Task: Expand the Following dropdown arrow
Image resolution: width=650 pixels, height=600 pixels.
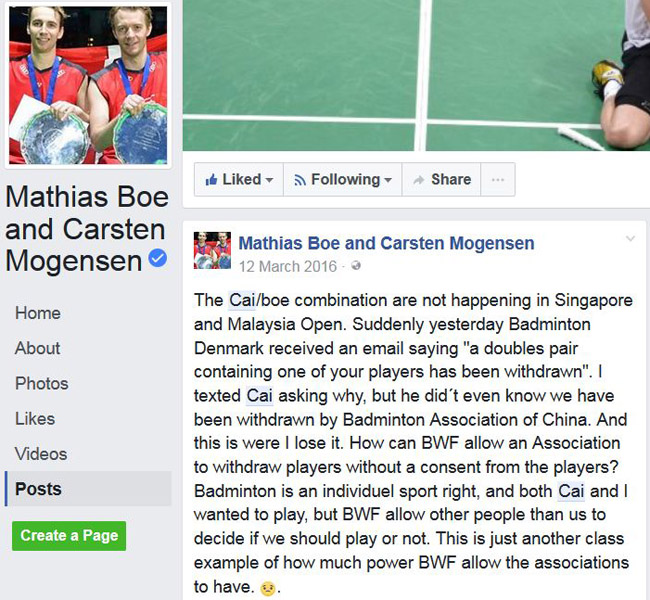Action: 388,180
